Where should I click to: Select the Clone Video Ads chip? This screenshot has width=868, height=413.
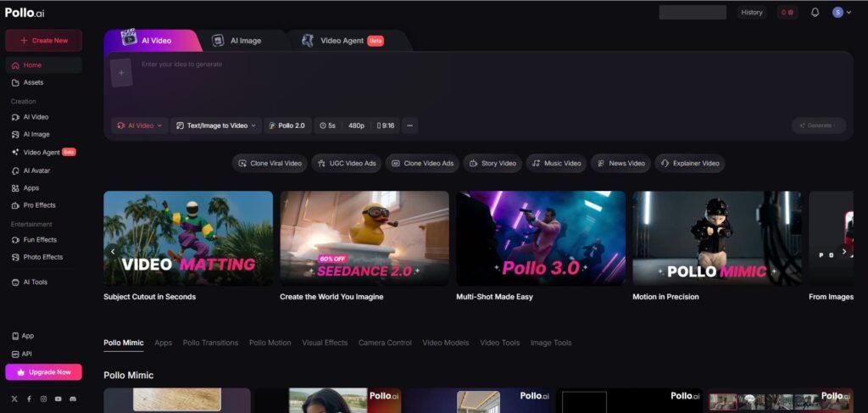(422, 164)
